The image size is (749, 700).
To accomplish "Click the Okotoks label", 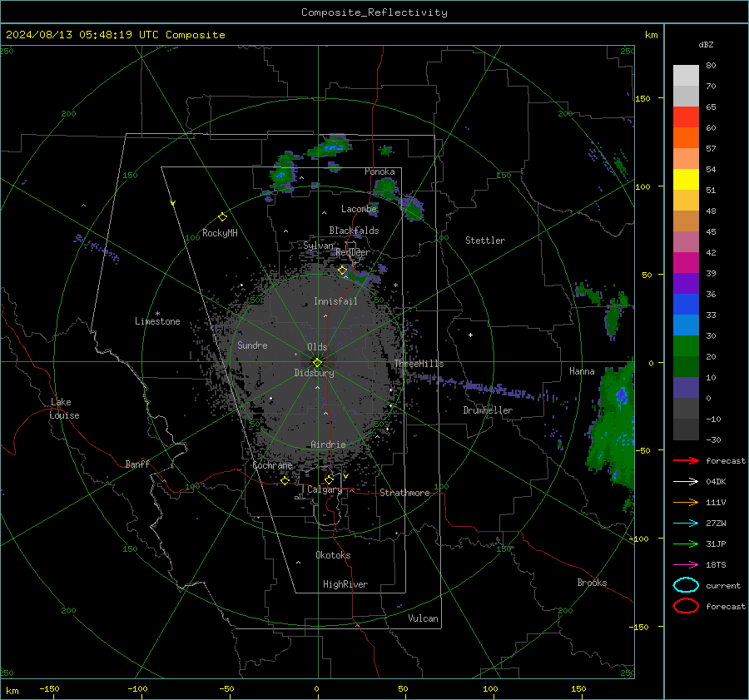I will point(333,555).
